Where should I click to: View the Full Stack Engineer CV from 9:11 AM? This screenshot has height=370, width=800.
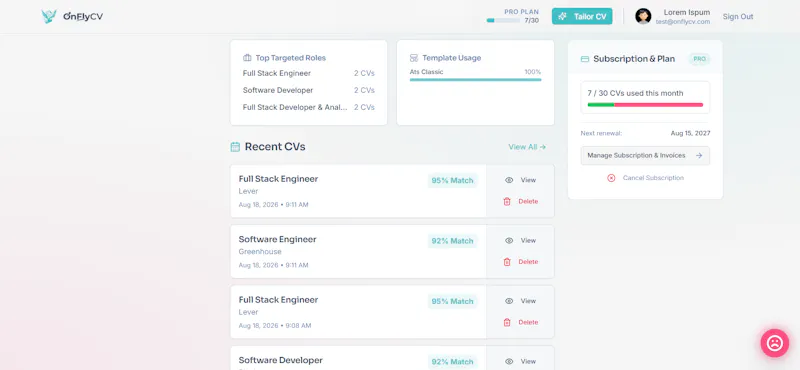[520, 180]
